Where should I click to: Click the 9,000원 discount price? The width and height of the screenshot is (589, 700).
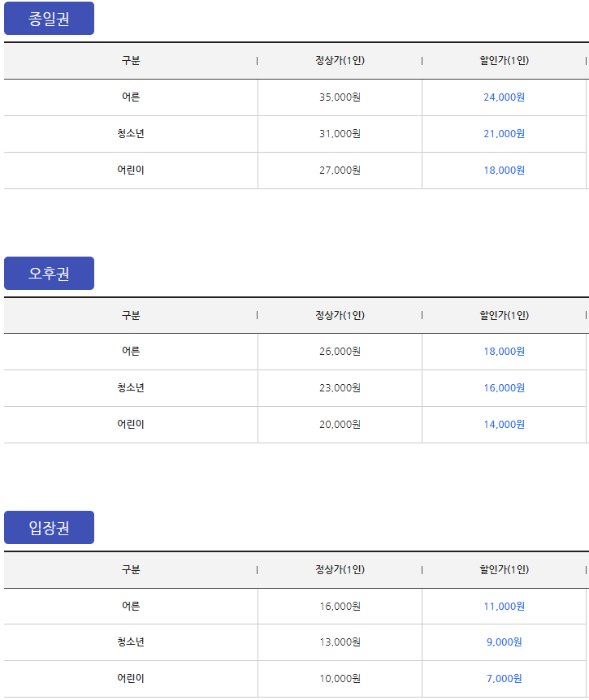pyautogui.click(x=505, y=642)
